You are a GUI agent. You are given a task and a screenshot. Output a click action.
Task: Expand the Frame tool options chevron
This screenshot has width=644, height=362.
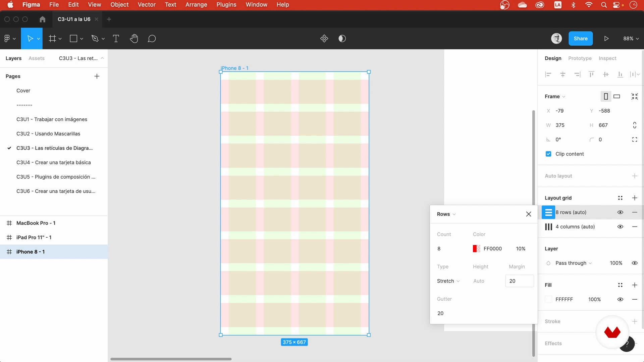click(x=60, y=39)
